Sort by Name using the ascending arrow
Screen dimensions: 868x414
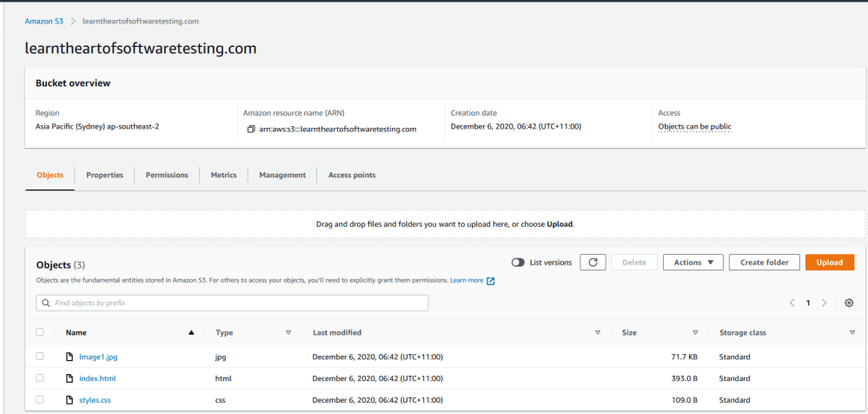pyautogui.click(x=191, y=332)
